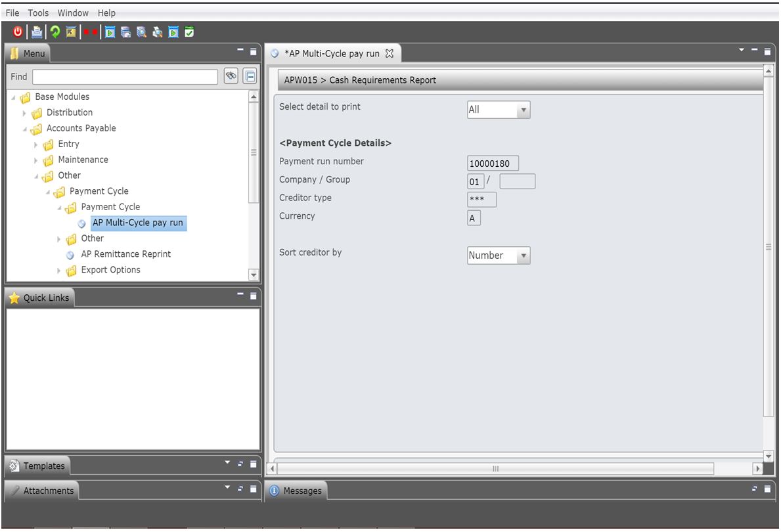Open the 'Select detail to print' dropdown
Image resolution: width=781 pixels, height=532 pixels.
[499, 110]
